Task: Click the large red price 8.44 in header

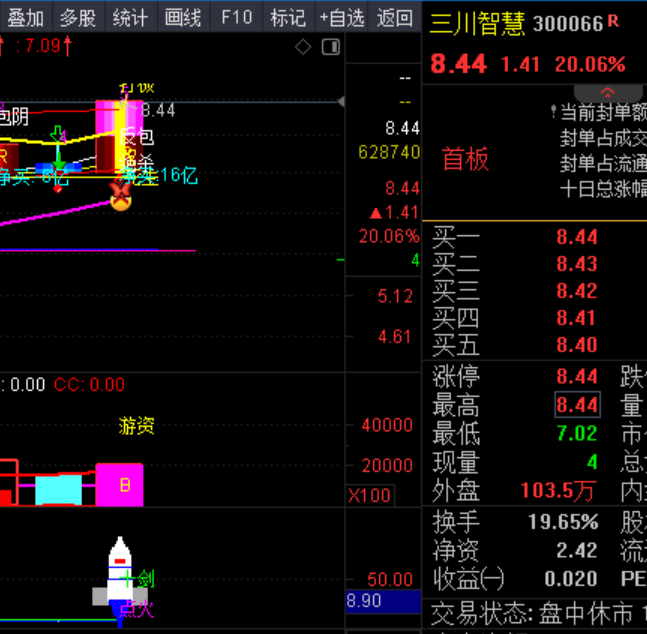Action: click(x=459, y=64)
